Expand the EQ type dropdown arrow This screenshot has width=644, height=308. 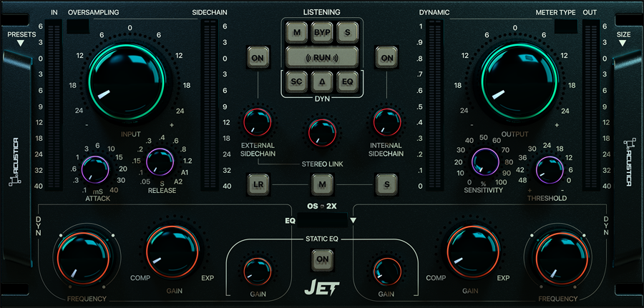coord(353,221)
